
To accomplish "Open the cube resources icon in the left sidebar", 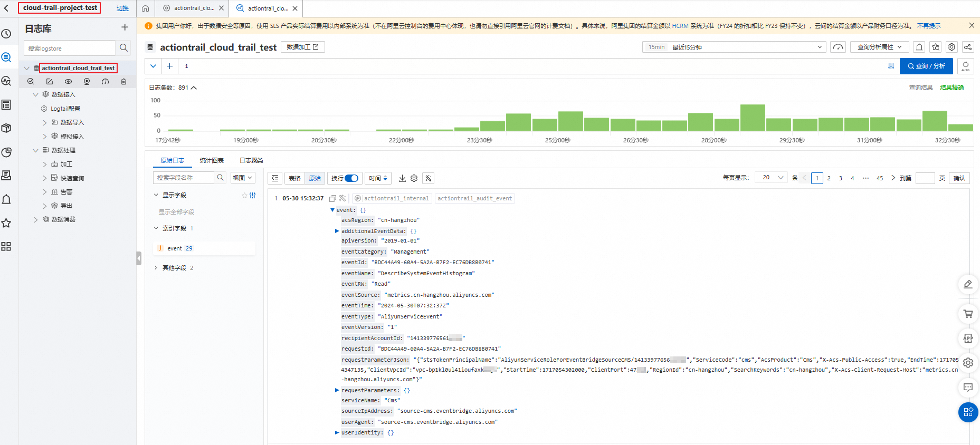I will [x=6, y=128].
